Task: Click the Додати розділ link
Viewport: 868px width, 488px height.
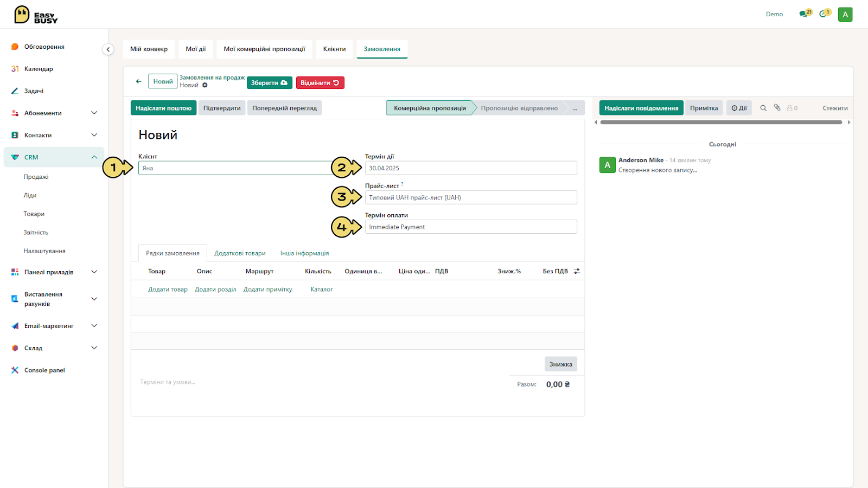Action: [x=215, y=290]
